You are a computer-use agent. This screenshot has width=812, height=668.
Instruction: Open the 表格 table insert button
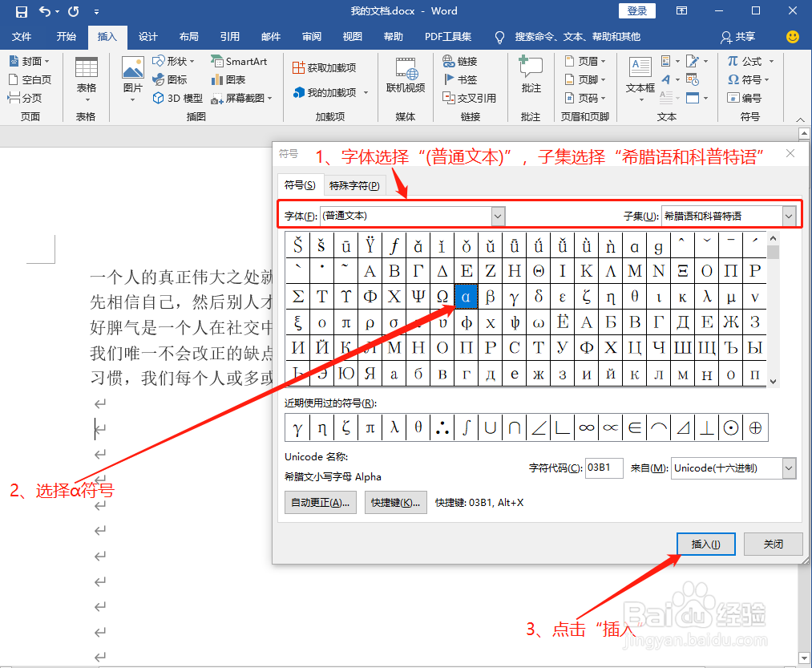[86, 79]
